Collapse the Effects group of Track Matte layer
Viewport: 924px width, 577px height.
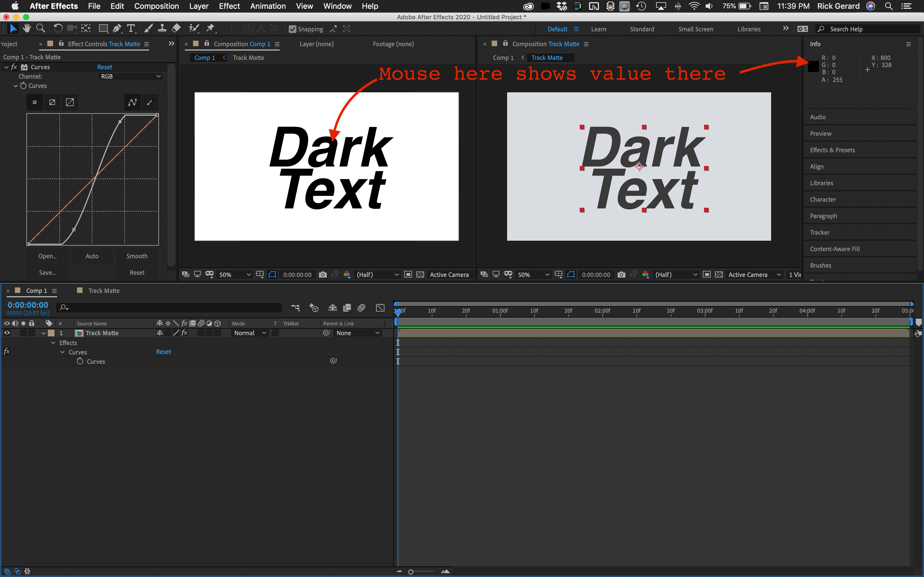53,343
